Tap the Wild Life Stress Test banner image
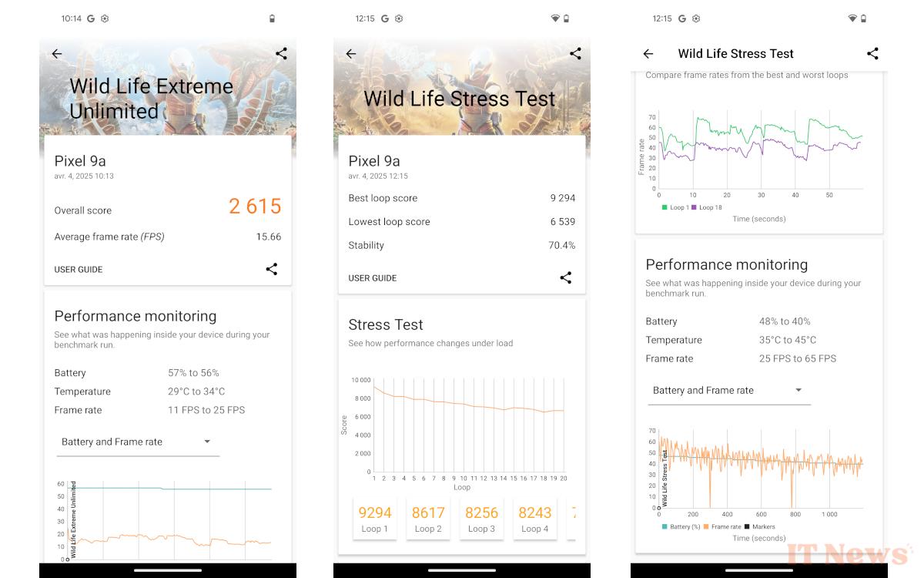This screenshot has height=578, width=924. tap(462, 87)
